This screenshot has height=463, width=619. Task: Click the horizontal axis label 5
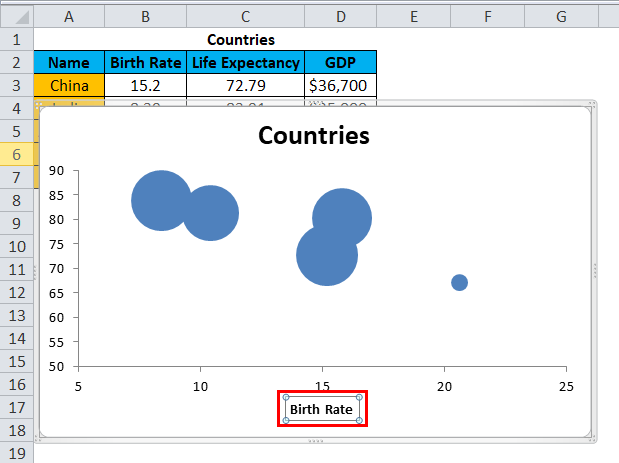[78, 386]
